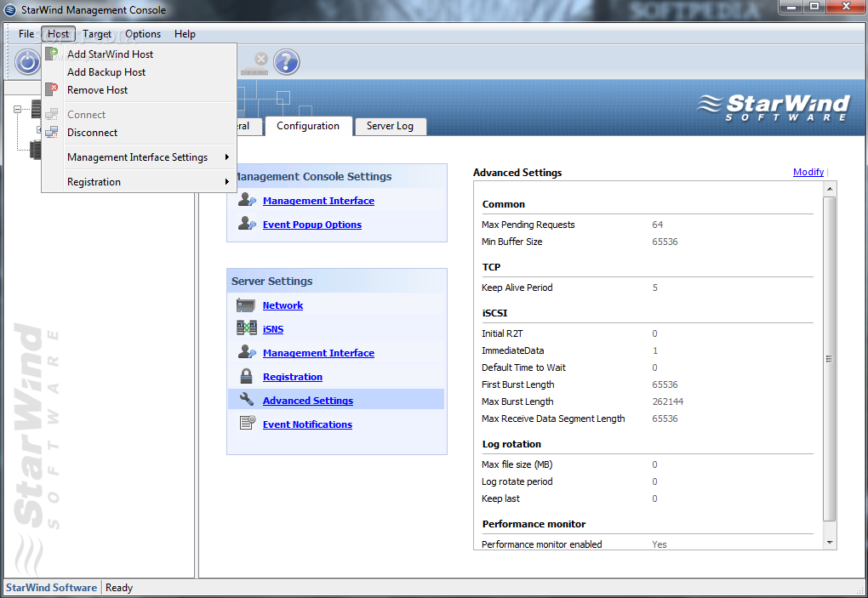Choose Remove Host from menu
Viewport: 868px width, 598px height.
pos(139,89)
